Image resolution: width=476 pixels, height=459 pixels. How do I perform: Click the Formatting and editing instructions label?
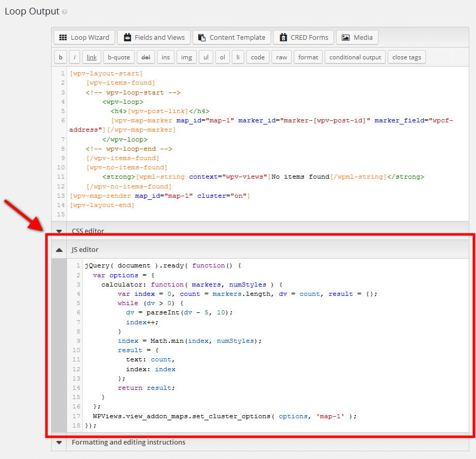(x=129, y=442)
